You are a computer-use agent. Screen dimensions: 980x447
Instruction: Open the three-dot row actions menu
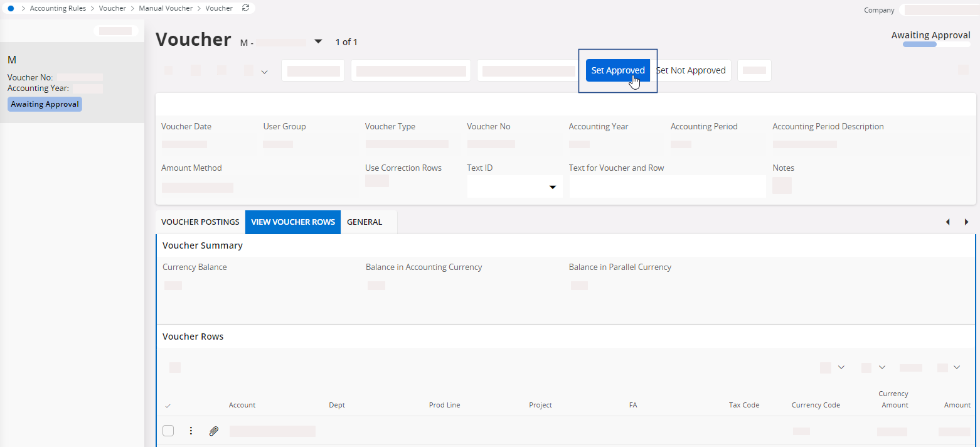click(x=191, y=431)
